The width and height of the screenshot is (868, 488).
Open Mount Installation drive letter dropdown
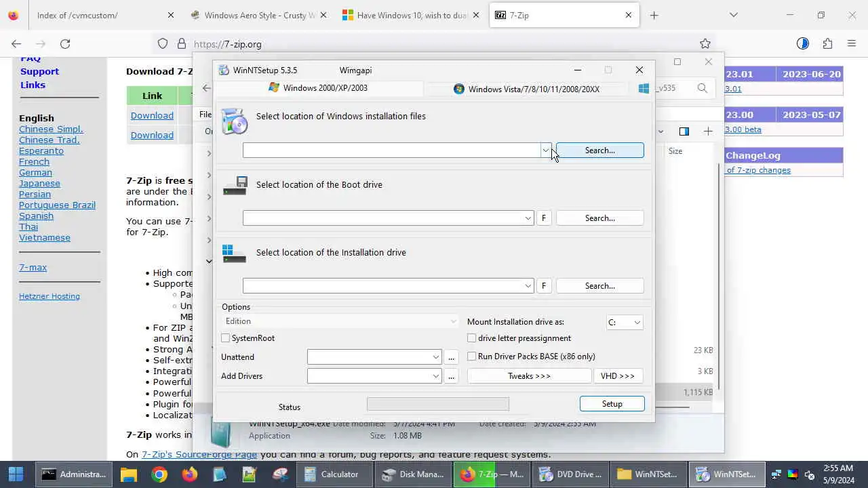pyautogui.click(x=624, y=323)
